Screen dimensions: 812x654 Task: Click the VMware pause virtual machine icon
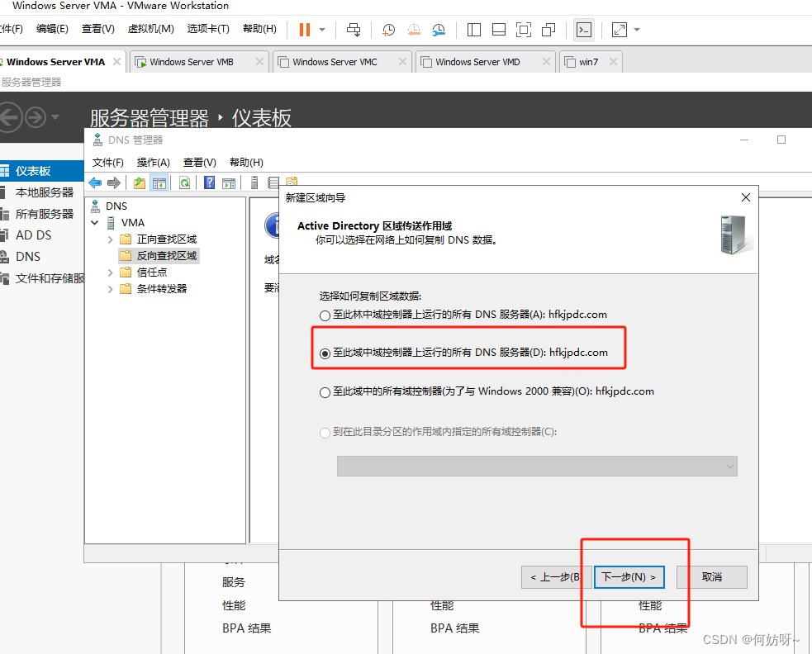tap(304, 30)
